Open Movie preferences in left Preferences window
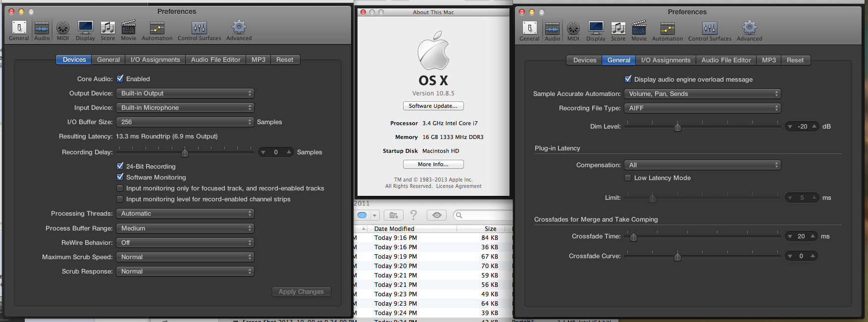The width and height of the screenshot is (868, 322). pos(128,30)
